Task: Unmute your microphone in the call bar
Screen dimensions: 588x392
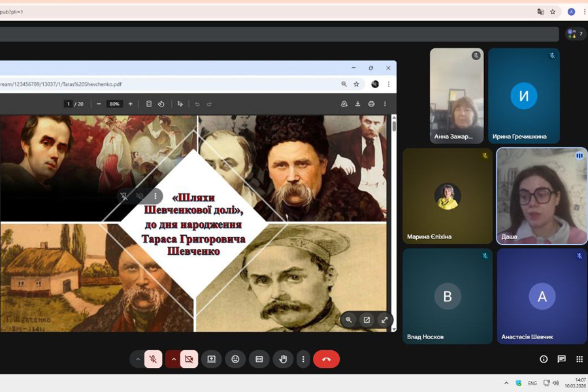Action: tap(153, 359)
